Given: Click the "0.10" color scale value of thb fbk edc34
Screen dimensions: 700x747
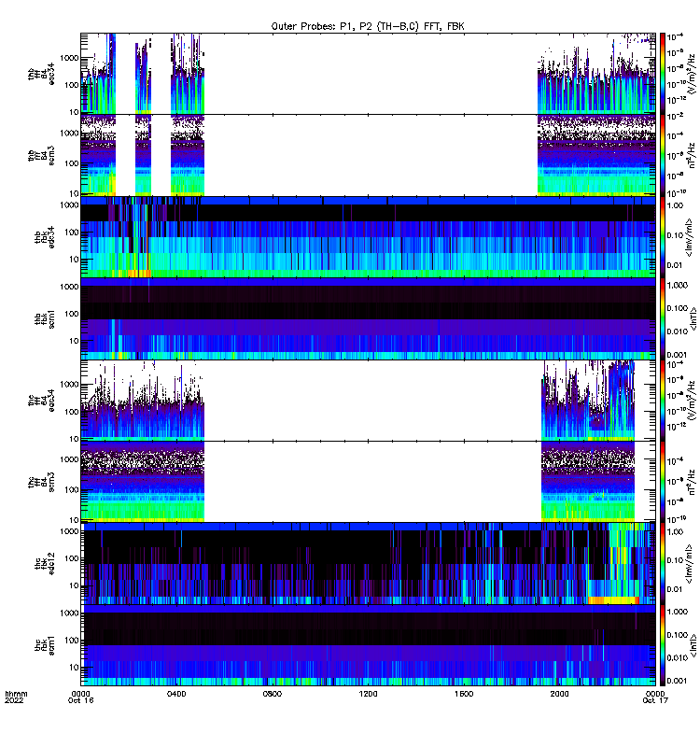Looking at the screenshot, I should pos(675,235).
